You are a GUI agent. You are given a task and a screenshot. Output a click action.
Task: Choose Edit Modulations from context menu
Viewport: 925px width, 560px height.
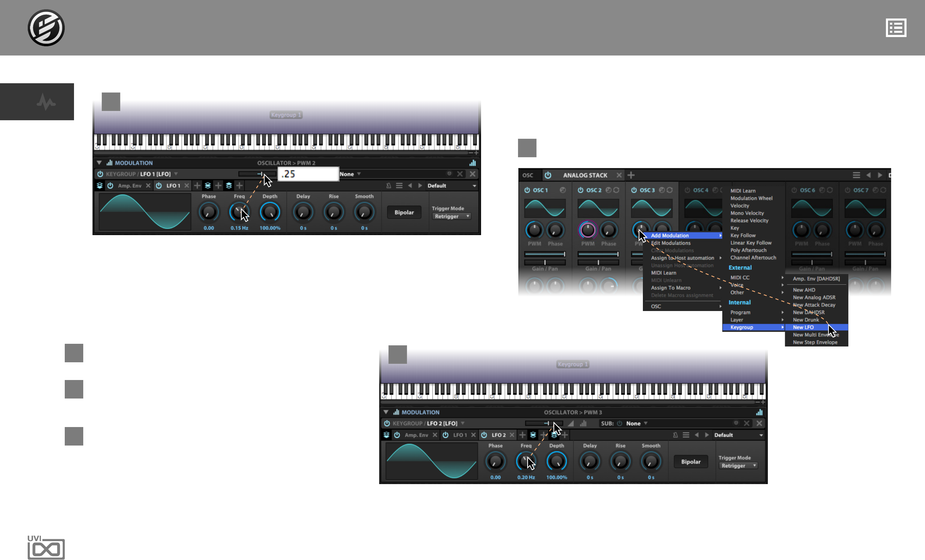671,243
